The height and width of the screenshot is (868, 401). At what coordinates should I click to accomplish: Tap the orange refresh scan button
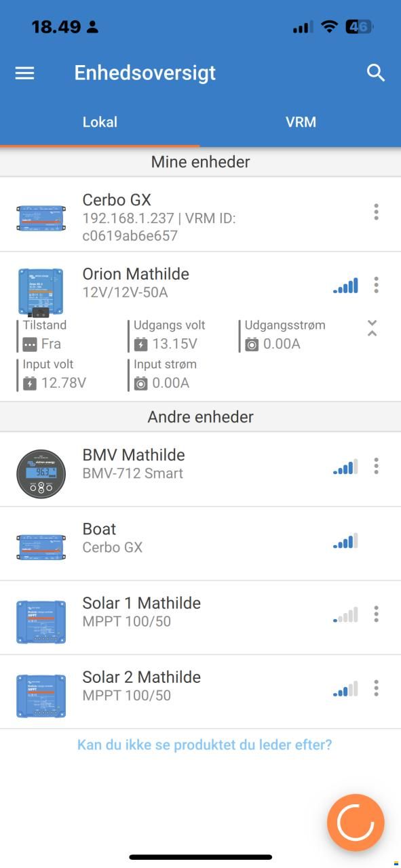(356, 823)
